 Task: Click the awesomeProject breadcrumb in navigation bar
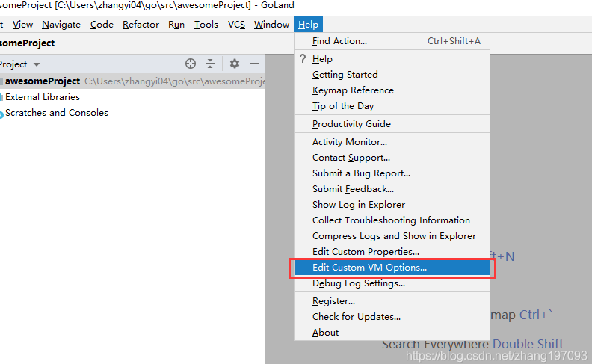[x=27, y=43]
